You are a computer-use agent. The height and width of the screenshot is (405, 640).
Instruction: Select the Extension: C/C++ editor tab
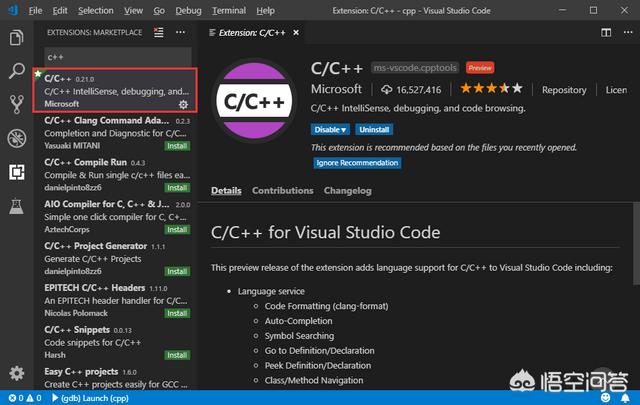coord(251,33)
